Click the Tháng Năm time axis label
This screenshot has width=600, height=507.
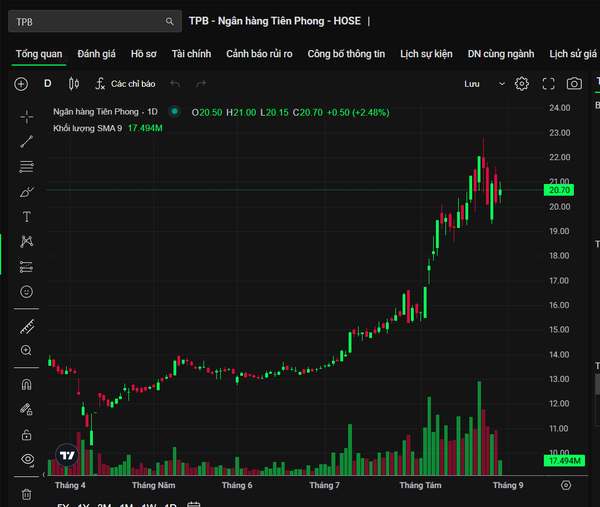153,485
